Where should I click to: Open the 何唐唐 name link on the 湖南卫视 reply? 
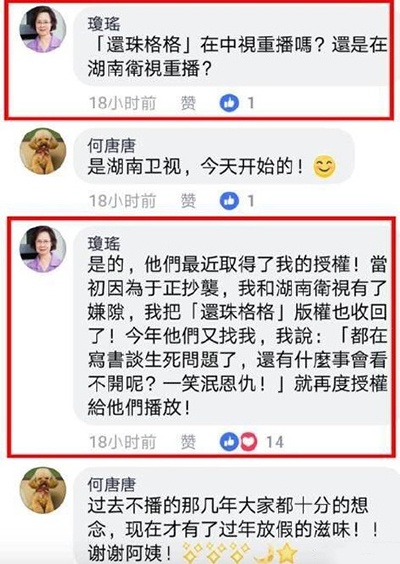click(112, 146)
